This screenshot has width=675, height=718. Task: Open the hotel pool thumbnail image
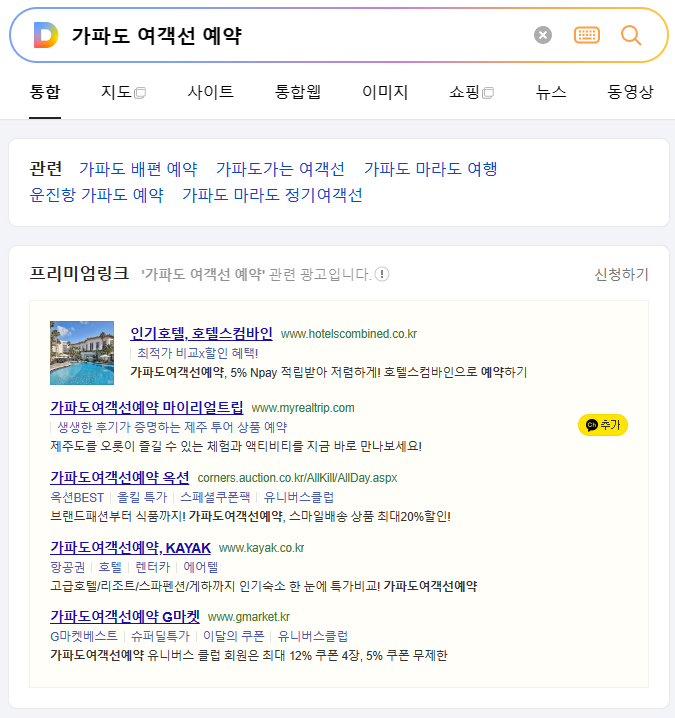[82, 353]
